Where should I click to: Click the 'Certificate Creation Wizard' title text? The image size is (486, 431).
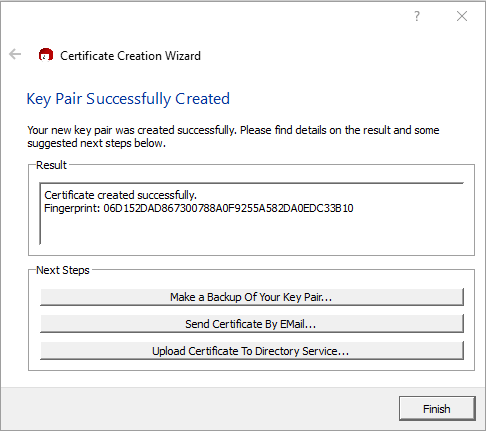click(x=130, y=56)
